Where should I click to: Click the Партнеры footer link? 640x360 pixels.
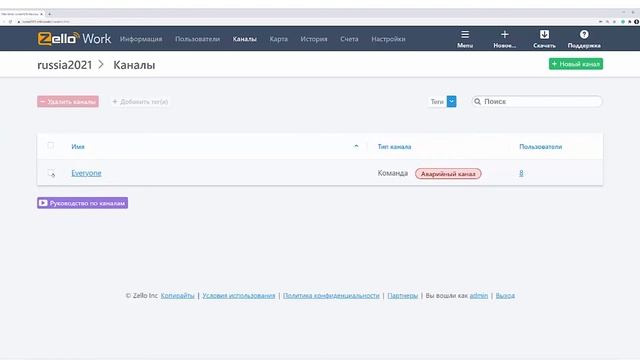coord(402,296)
